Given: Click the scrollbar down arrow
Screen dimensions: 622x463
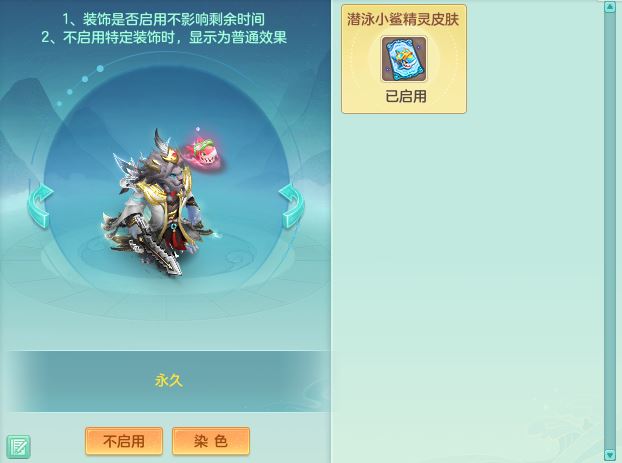Looking at the screenshot, I should [610, 455].
